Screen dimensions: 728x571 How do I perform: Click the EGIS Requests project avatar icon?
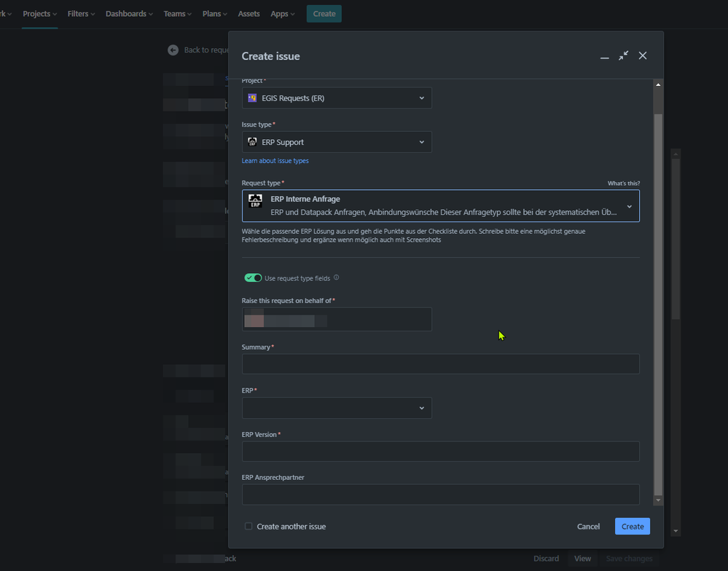252,98
